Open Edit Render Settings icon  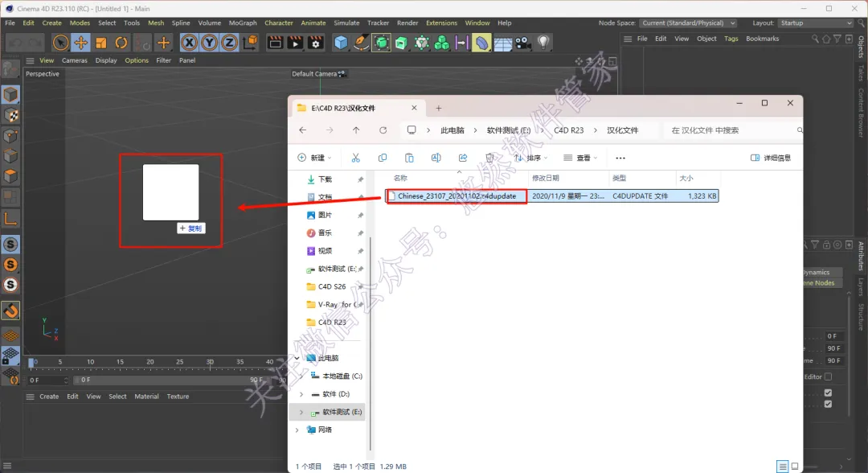[316, 43]
